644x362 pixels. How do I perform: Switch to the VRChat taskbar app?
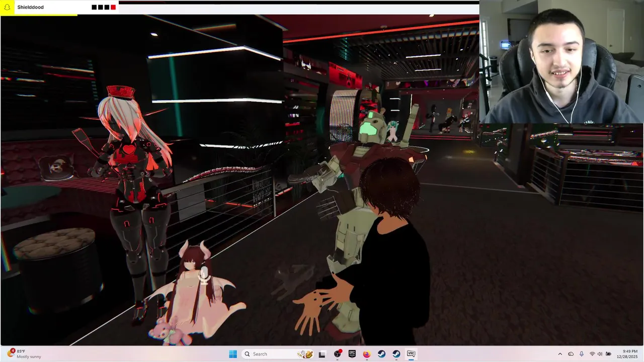(411, 354)
